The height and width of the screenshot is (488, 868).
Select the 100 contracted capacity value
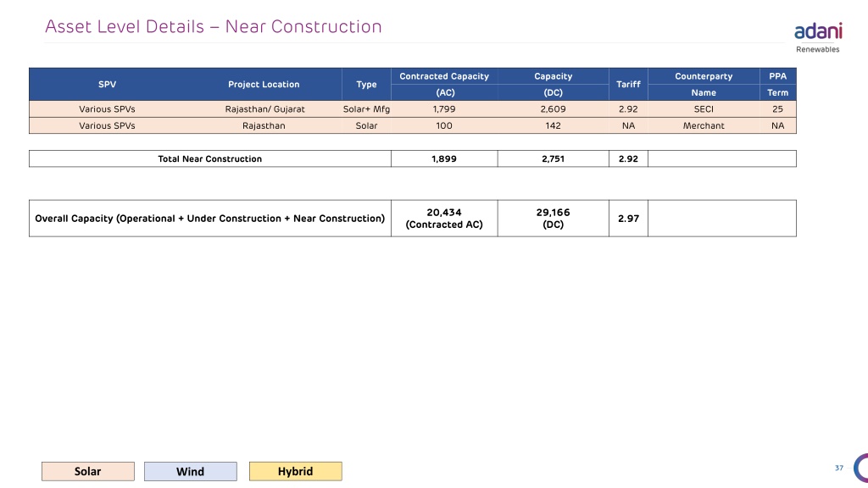[x=444, y=125]
